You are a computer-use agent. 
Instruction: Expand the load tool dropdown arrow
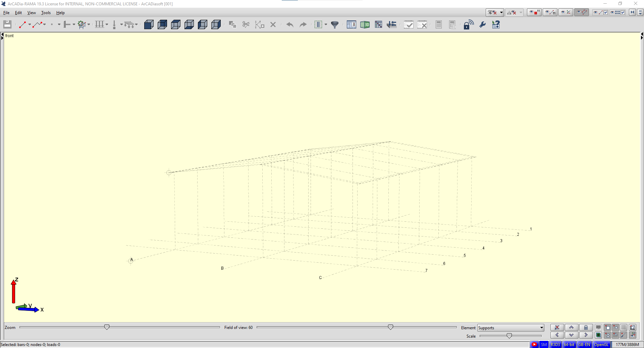pos(106,24)
